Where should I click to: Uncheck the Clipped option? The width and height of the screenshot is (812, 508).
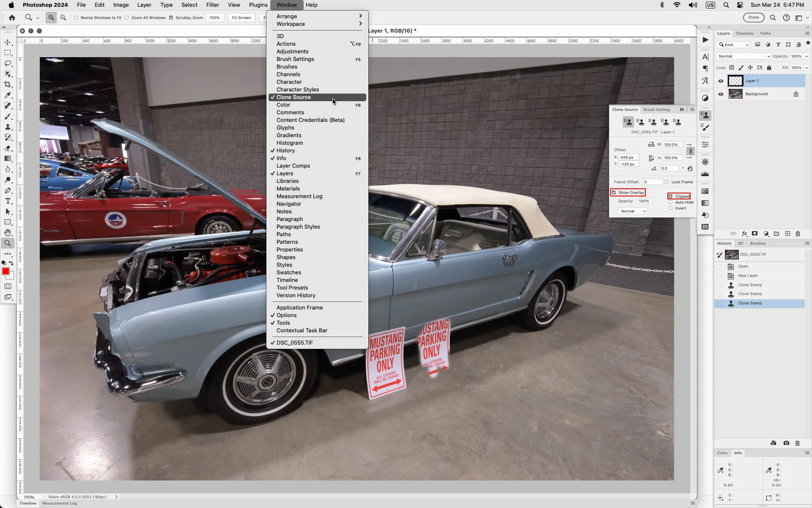click(x=671, y=196)
